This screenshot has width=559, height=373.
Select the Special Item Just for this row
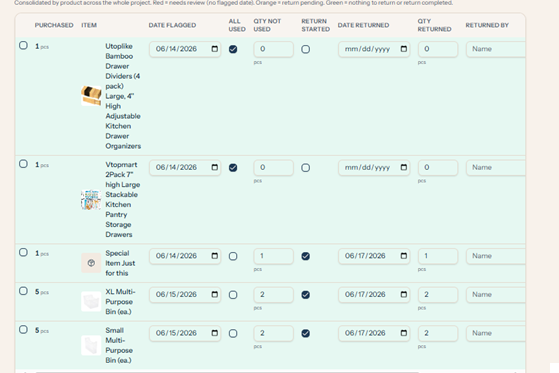point(23,252)
